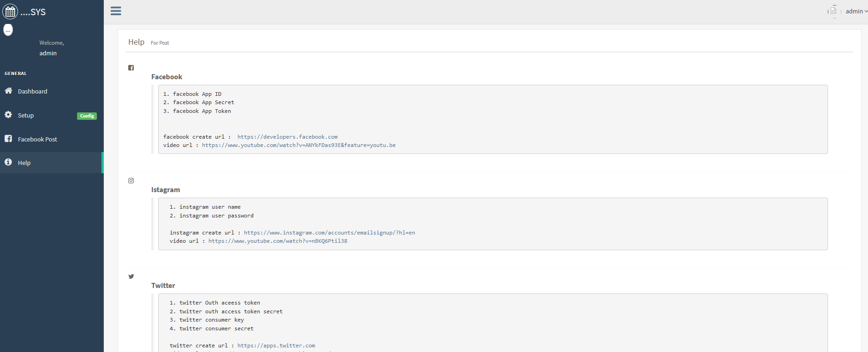Click the Setup gear icon
The image size is (868, 352).
click(x=8, y=115)
